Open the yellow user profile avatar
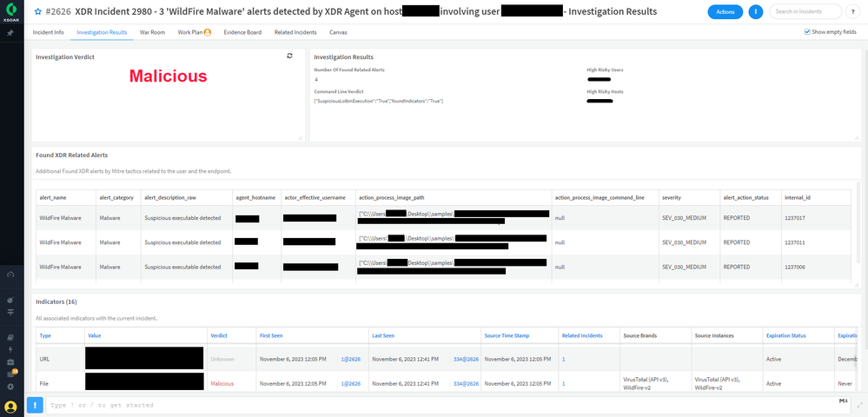The image size is (868, 417). 11,407
